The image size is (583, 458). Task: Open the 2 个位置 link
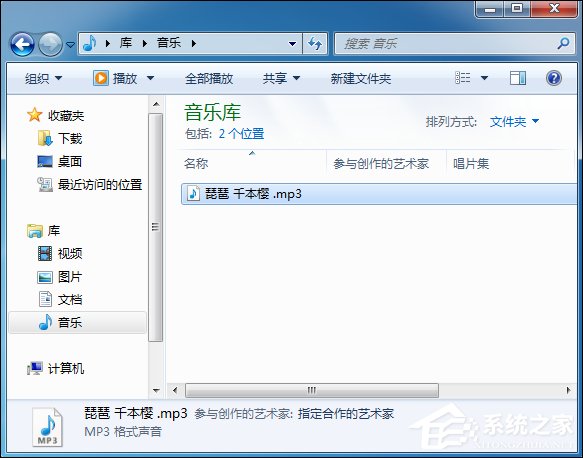click(x=241, y=133)
